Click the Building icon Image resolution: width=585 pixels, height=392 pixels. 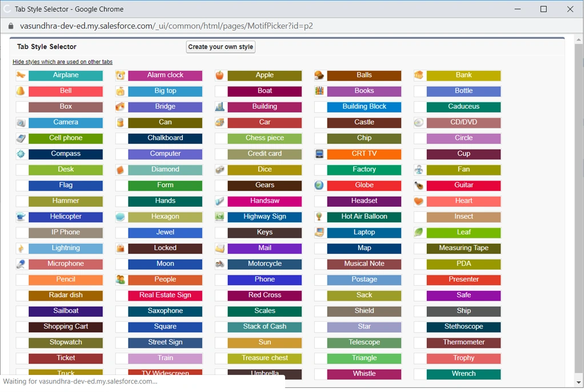pos(220,107)
